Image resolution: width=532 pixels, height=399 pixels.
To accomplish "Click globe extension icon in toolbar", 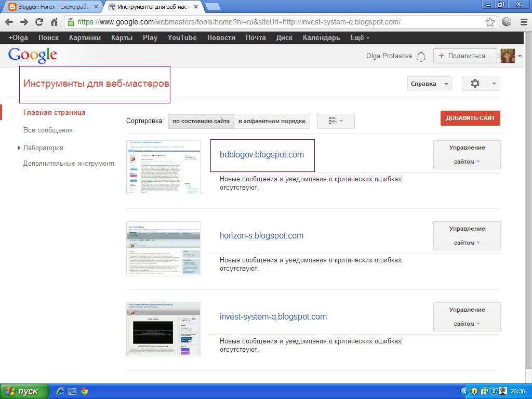I will [x=507, y=22].
